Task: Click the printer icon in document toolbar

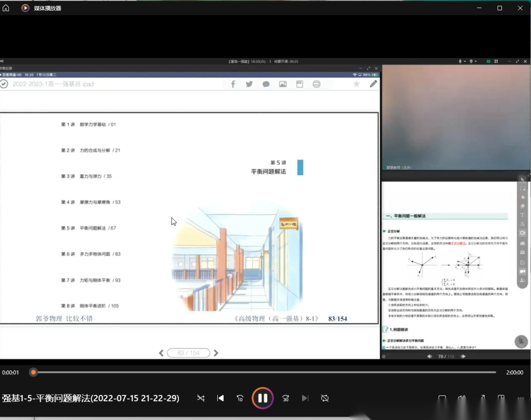Action: [x=316, y=84]
